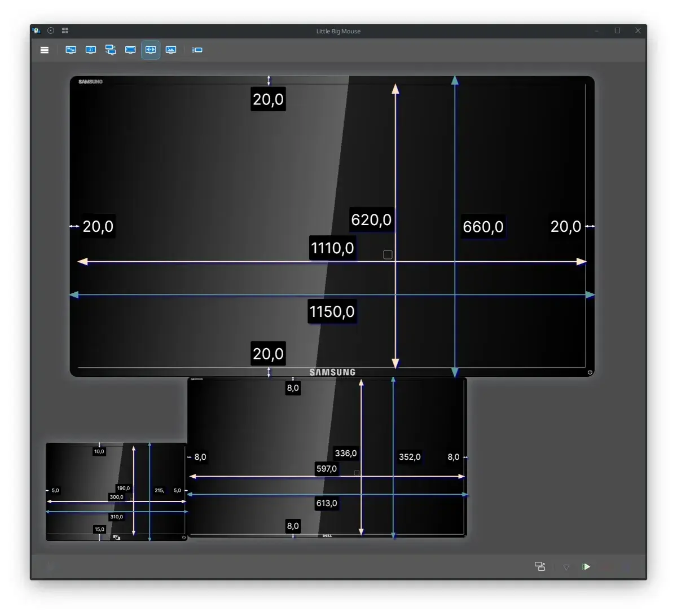This screenshot has height=616, width=677.
Task: Select the Dell height value 336,0
Action: pyautogui.click(x=346, y=453)
